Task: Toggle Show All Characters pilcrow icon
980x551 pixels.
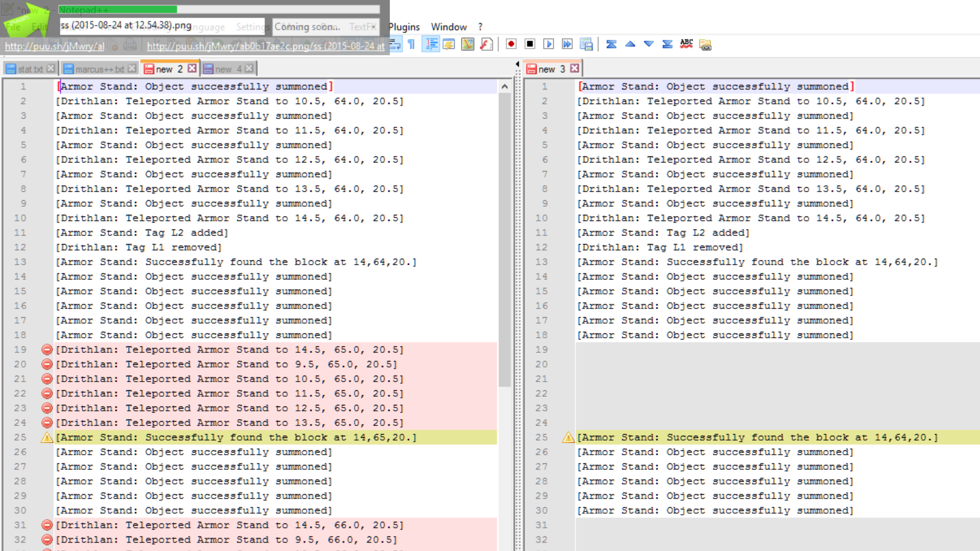Action: pyautogui.click(x=411, y=44)
